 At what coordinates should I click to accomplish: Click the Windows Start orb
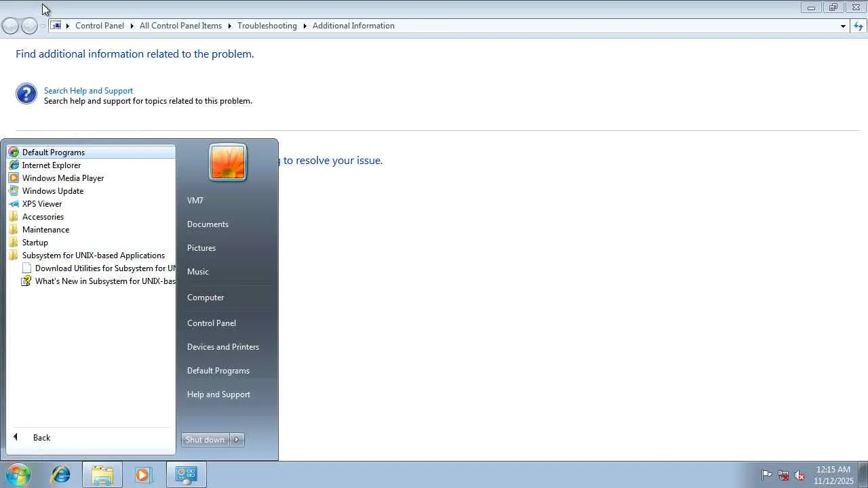point(18,474)
